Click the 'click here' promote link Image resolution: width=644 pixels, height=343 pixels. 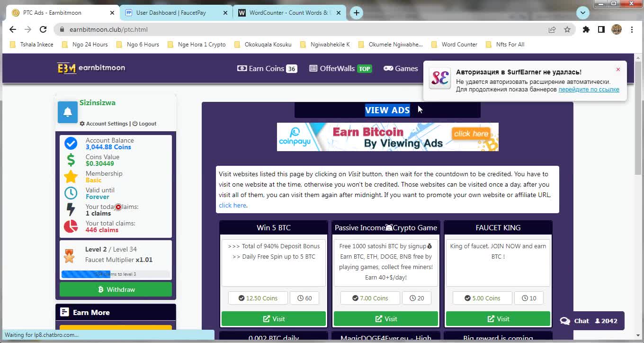(233, 205)
